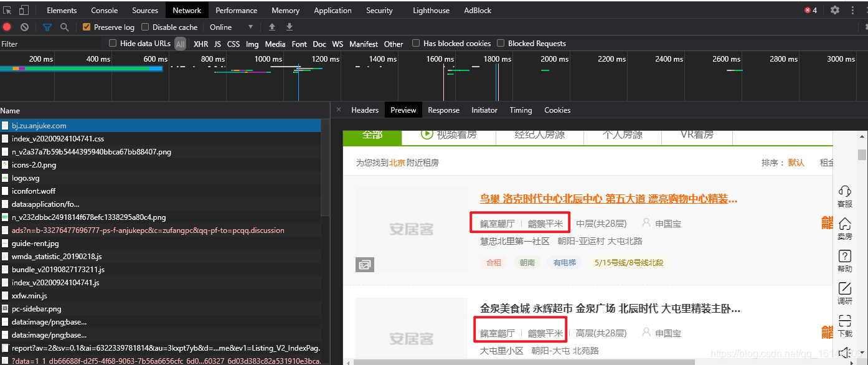Image resolution: width=868 pixels, height=365 pixels.
Task: Select pc-sidebar.png request row
Action: click(161, 309)
